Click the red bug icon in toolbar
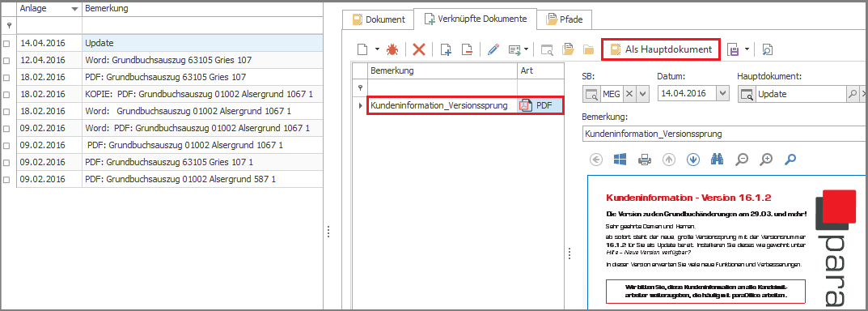Viewport: 868px width, 311px height. tap(392, 49)
